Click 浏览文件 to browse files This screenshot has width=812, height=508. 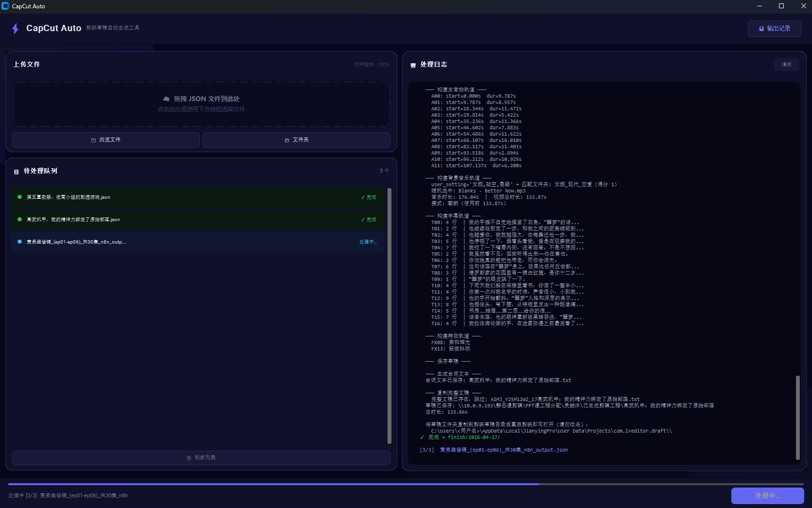point(106,140)
